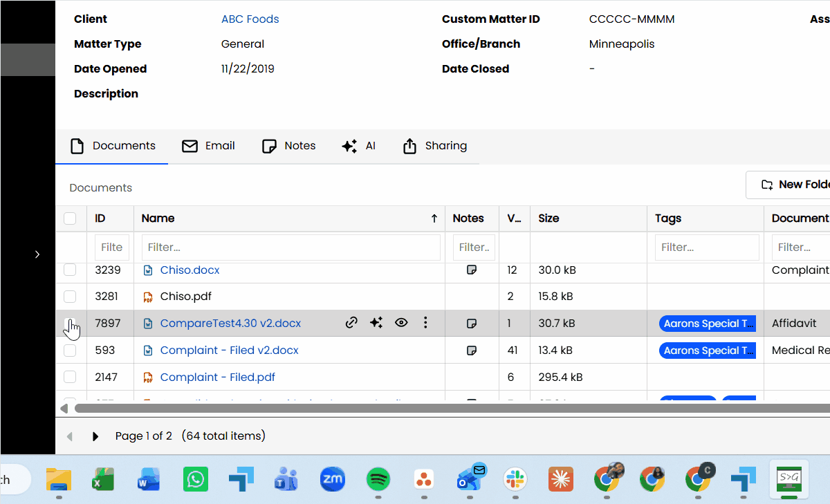Open Zoom from the taskbar
830x504 pixels.
332,478
